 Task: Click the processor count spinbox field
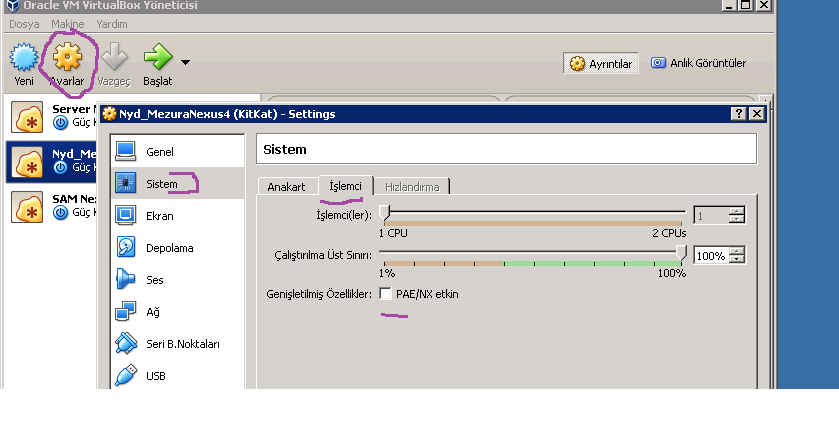711,216
